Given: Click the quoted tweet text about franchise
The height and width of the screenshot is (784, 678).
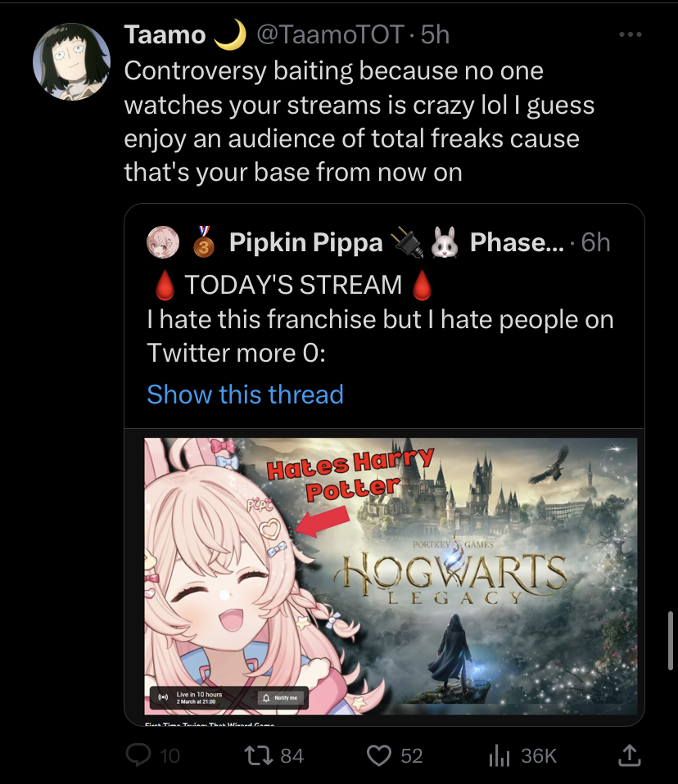Looking at the screenshot, I should [380, 336].
